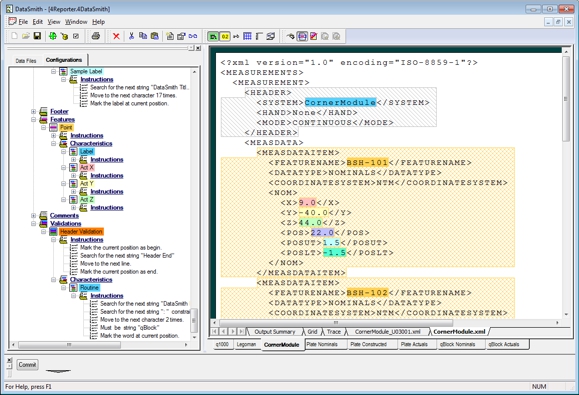Collapse the Label characteristic node
The width and height of the screenshot is (579, 395).
tap(64, 151)
